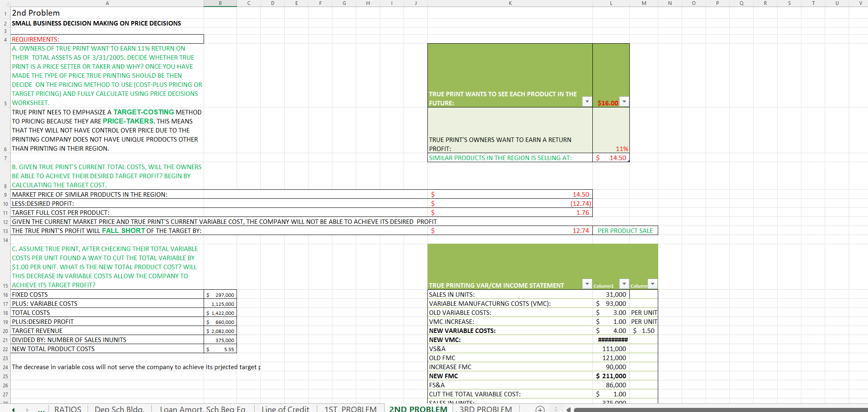This screenshot has height=412, width=868.
Task: Click the horizontal scrollbar track
Action: pyautogui.click(x=720, y=410)
